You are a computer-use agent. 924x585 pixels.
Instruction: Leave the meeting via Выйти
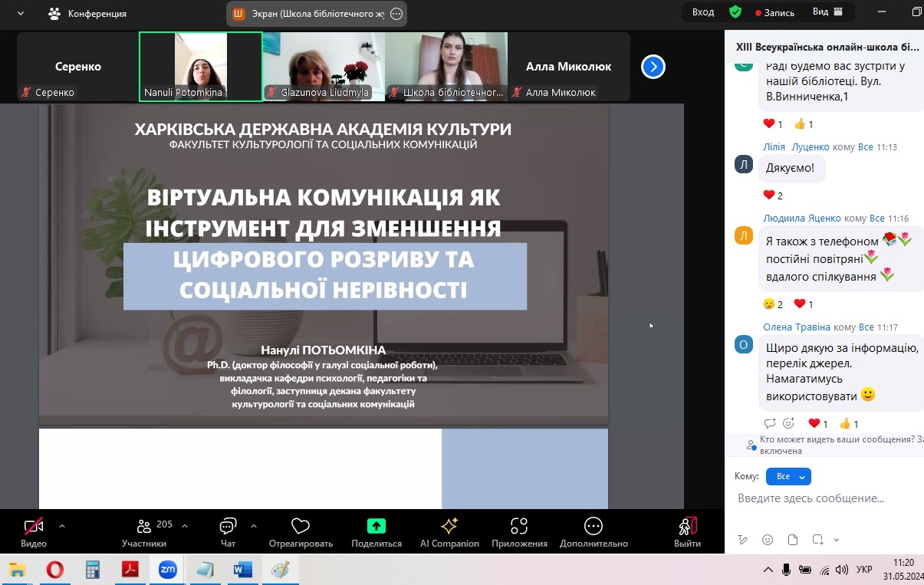pos(687,530)
